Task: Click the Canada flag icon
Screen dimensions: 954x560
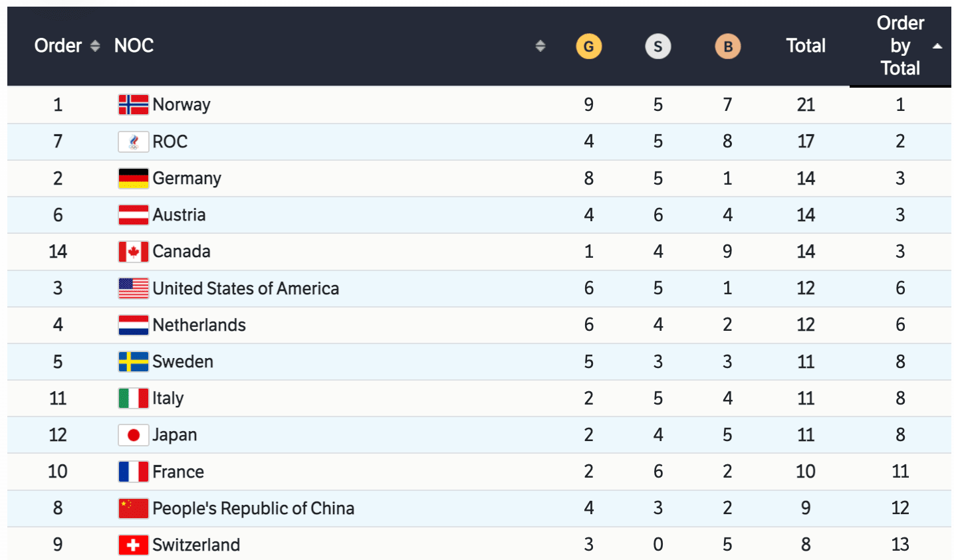Action: tap(133, 252)
